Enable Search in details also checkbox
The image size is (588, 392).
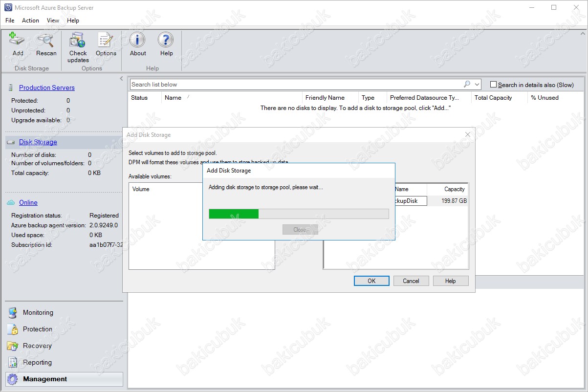pyautogui.click(x=493, y=85)
